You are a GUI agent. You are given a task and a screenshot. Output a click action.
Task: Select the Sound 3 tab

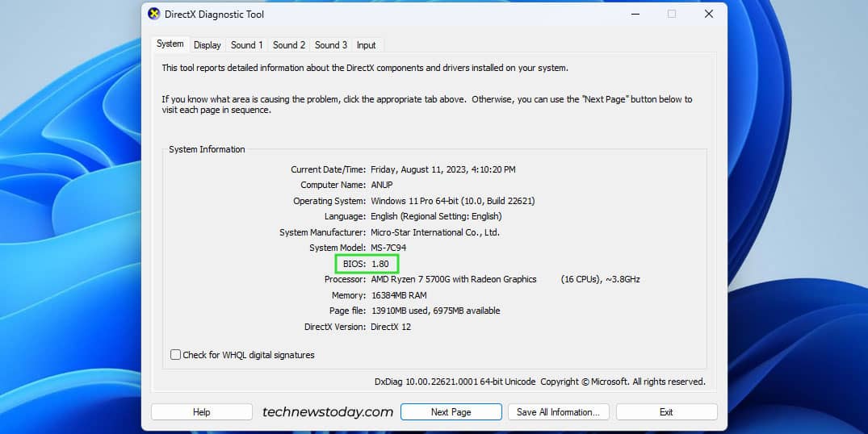[331, 45]
